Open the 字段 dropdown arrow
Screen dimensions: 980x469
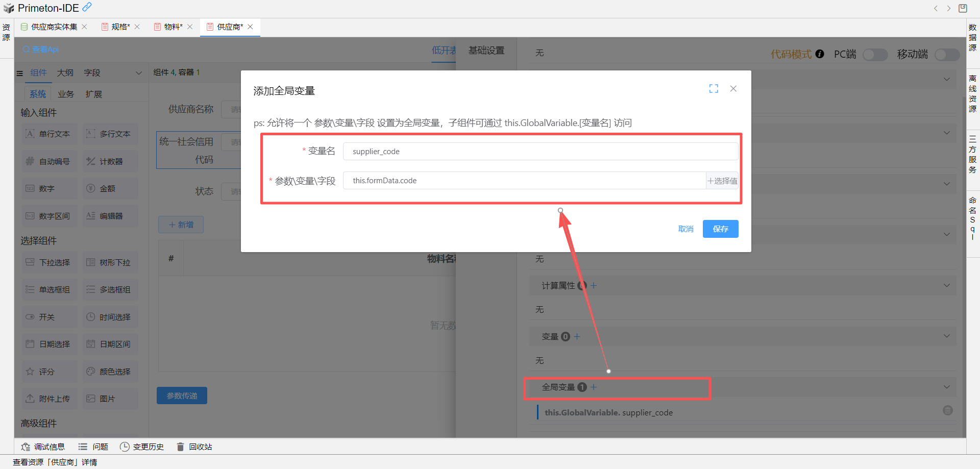(138, 73)
